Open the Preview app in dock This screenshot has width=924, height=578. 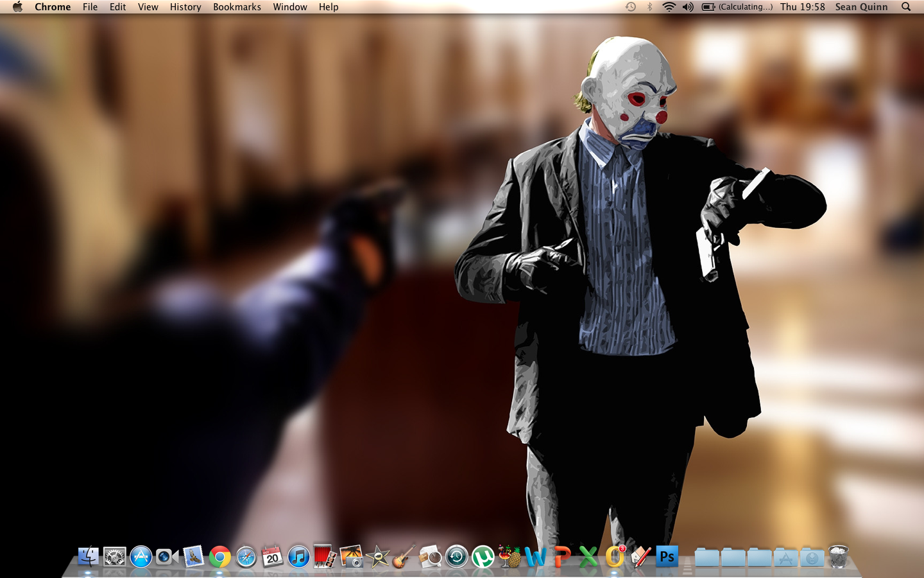(431, 556)
